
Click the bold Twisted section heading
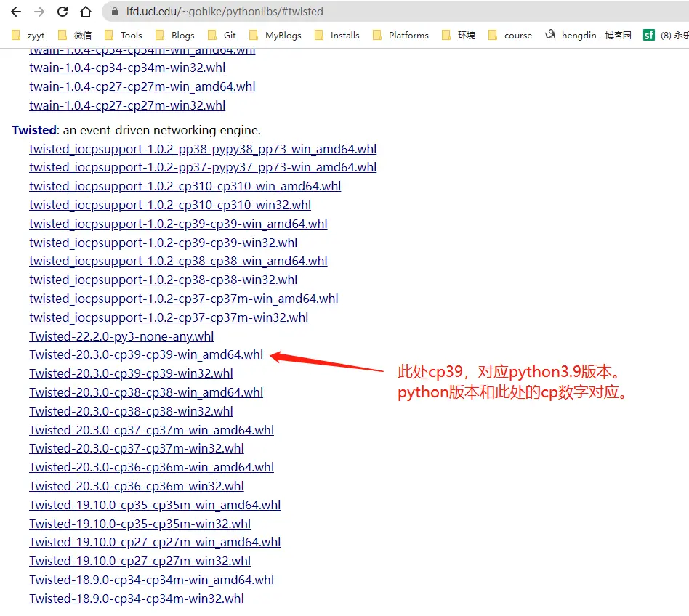click(34, 131)
